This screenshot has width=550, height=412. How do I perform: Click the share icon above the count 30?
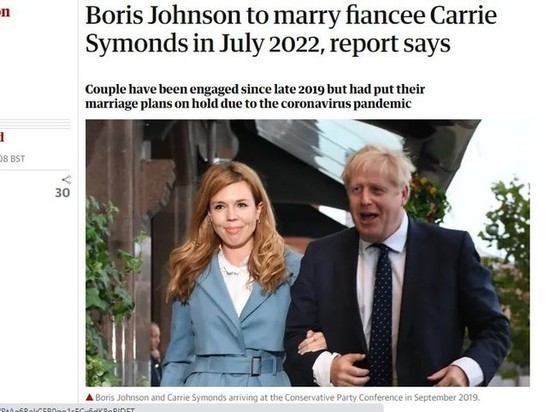(x=66, y=180)
